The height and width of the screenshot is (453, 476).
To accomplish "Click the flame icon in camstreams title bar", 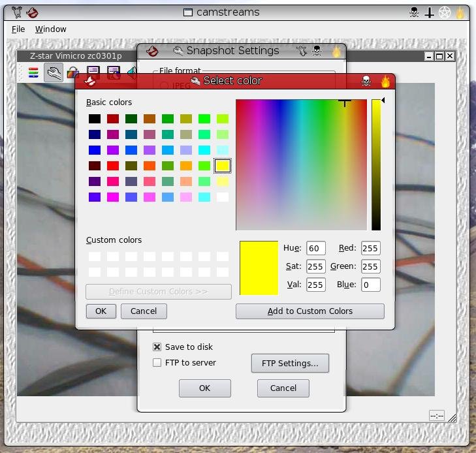I will 460,13.
